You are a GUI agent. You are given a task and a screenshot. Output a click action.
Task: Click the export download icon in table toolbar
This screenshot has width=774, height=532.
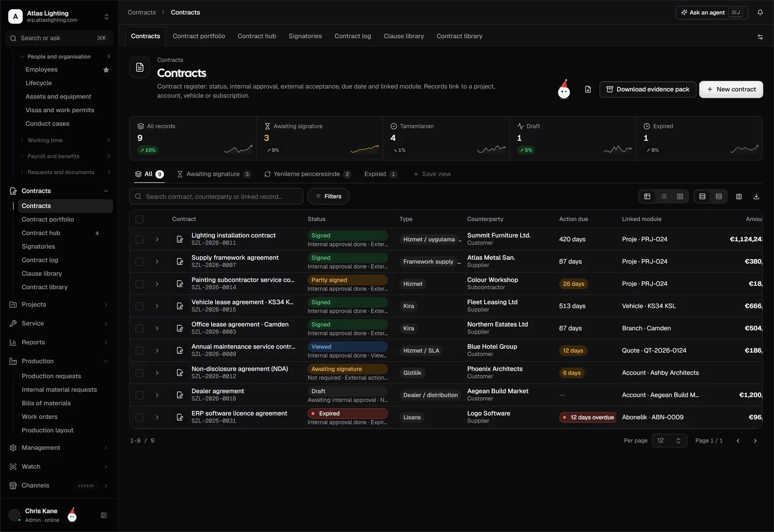coord(756,196)
